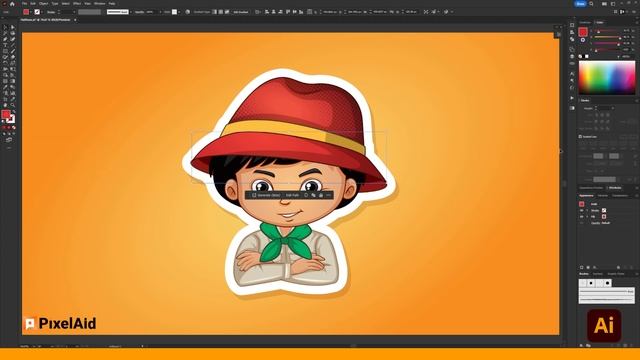Click Edit Path in contextual task bar
The image size is (640, 360).
(x=292, y=196)
